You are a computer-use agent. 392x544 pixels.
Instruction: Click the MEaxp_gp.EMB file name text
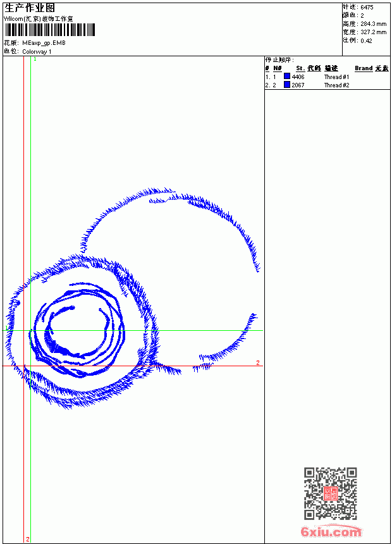(x=44, y=43)
